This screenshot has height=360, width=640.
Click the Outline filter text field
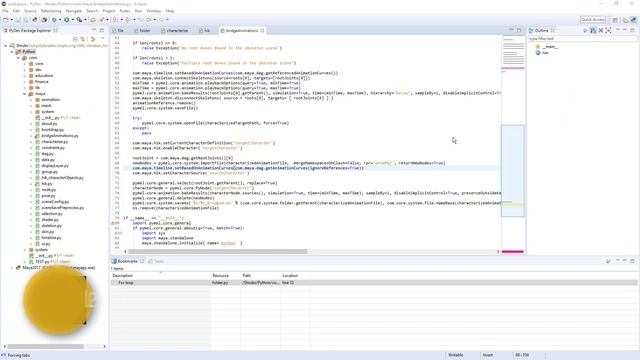point(582,39)
